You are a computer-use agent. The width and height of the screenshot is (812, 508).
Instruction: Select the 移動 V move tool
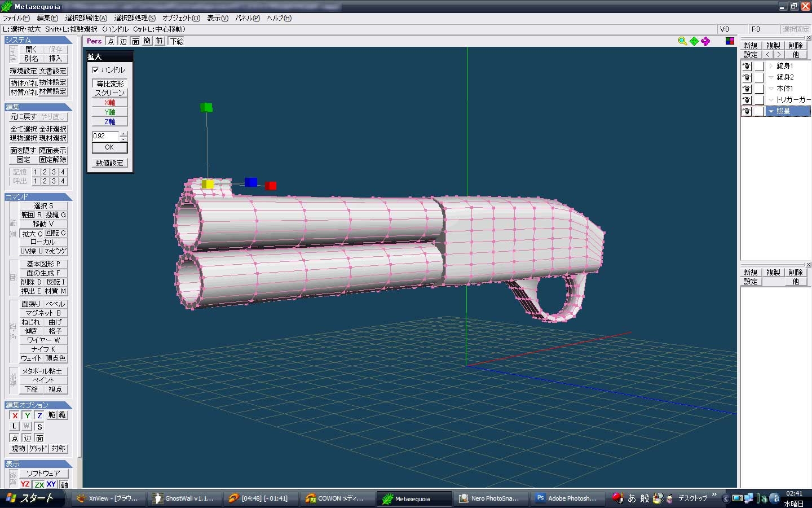pyautogui.click(x=43, y=224)
